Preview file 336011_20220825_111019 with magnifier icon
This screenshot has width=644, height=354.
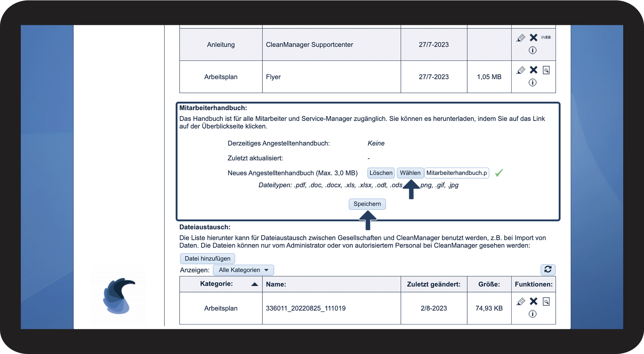[x=546, y=302]
